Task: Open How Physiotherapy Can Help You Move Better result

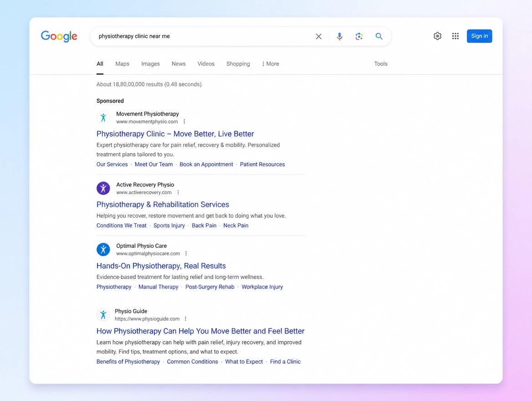Action: (x=200, y=331)
